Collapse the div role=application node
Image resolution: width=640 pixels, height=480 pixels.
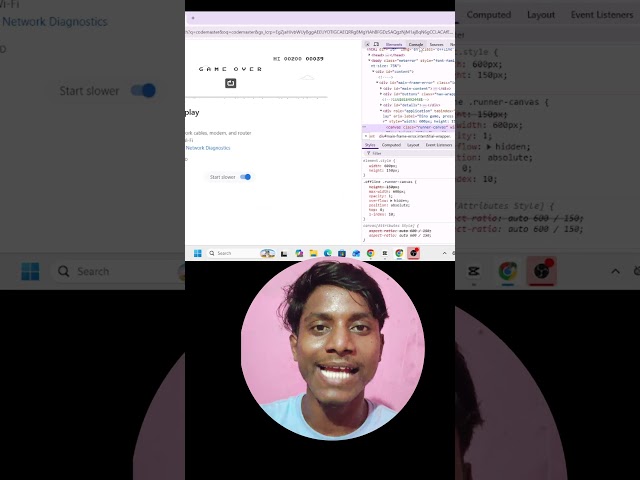(x=381, y=111)
